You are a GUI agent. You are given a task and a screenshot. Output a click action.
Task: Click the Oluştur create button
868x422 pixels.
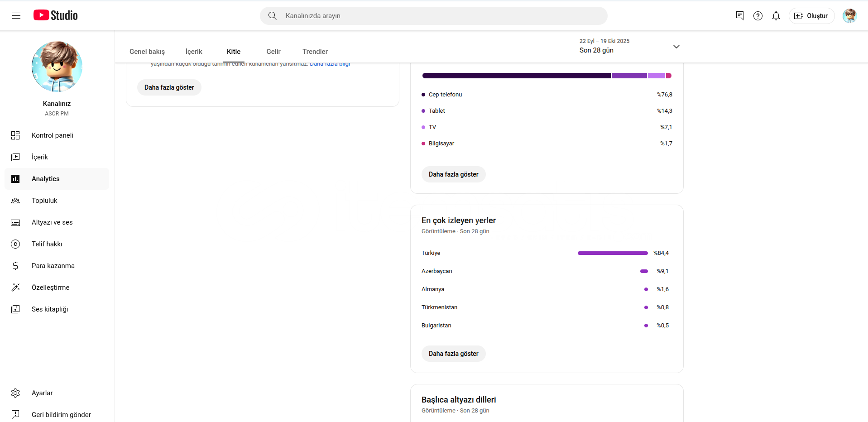pyautogui.click(x=811, y=16)
